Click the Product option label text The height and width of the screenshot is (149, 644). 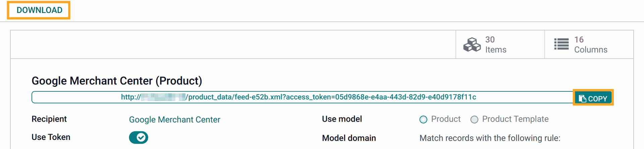[x=446, y=119]
